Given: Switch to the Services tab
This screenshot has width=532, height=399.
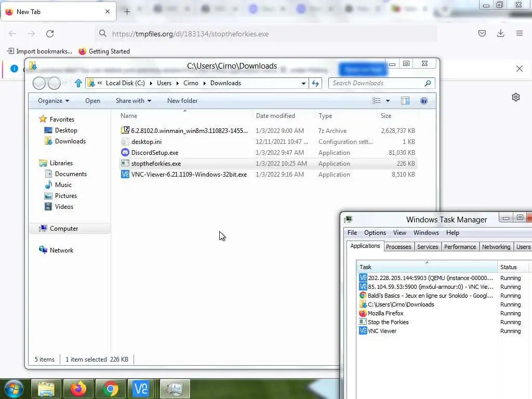Looking at the screenshot, I should click(x=428, y=247).
